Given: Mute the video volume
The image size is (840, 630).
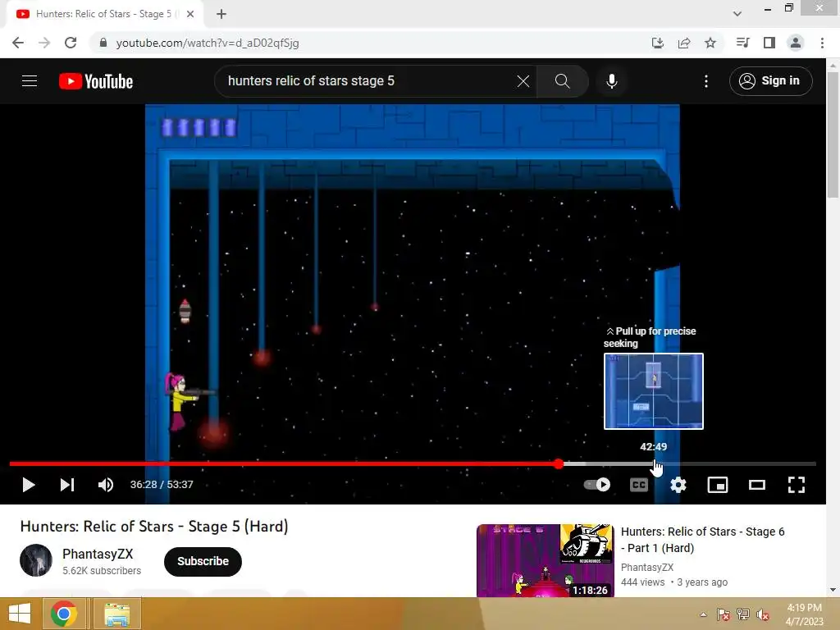Looking at the screenshot, I should (106, 485).
